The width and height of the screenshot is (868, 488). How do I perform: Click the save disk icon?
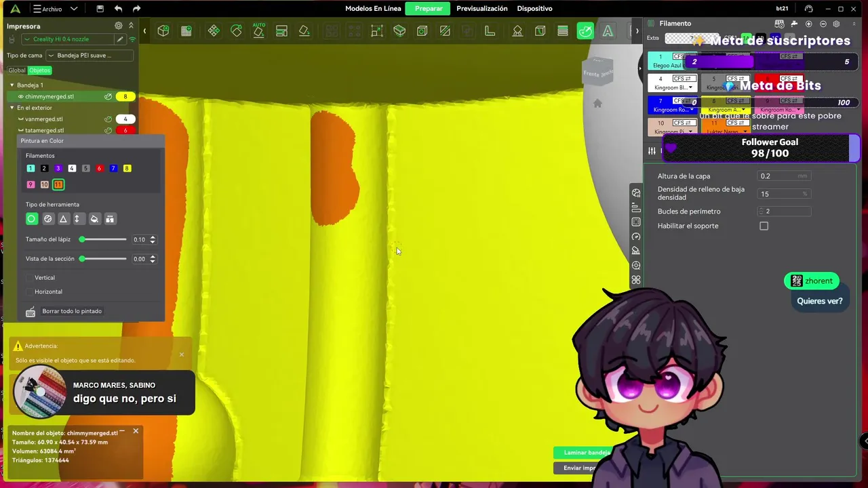pos(100,9)
